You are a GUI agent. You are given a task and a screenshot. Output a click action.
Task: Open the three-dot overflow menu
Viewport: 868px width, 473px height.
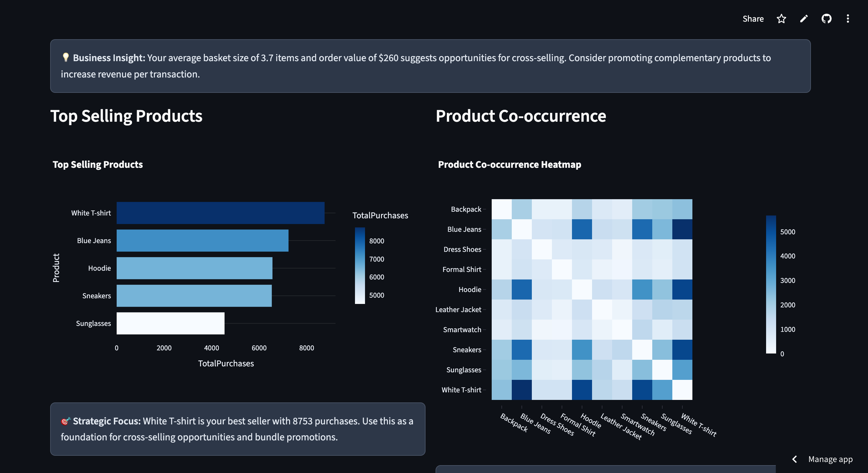848,19
